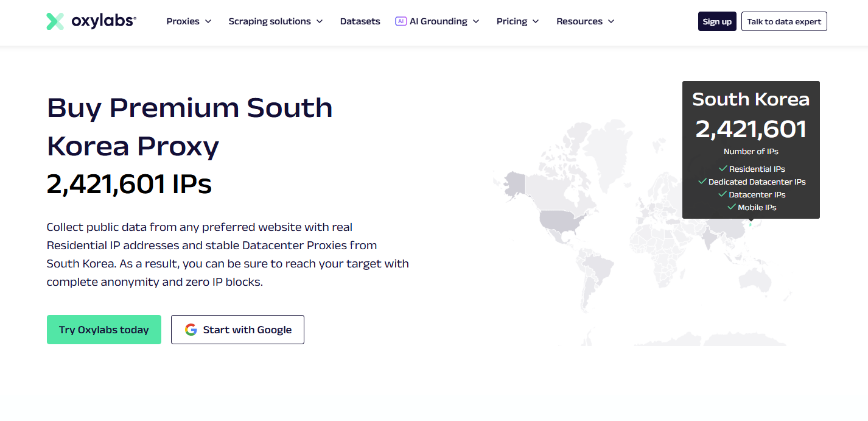Viewport: 868px width, 421px height.
Task: Click the South Korea marker on map
Action: point(751,224)
